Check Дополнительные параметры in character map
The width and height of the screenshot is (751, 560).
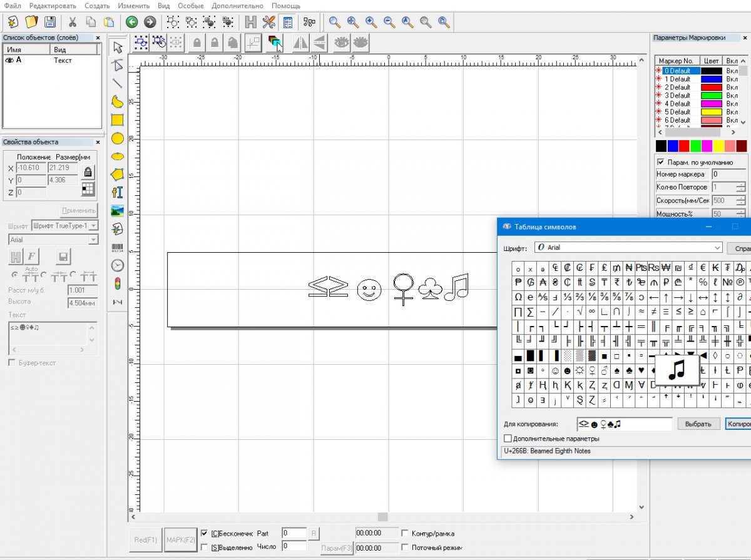(508, 439)
